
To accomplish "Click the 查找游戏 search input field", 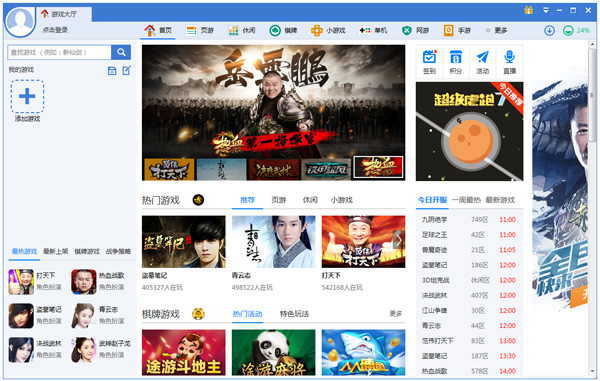I will [x=59, y=52].
